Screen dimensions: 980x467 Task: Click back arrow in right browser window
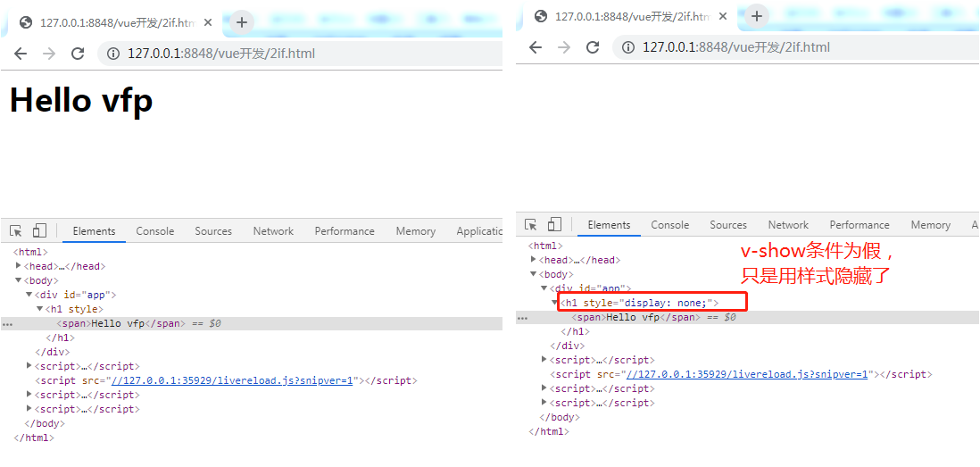click(x=536, y=47)
